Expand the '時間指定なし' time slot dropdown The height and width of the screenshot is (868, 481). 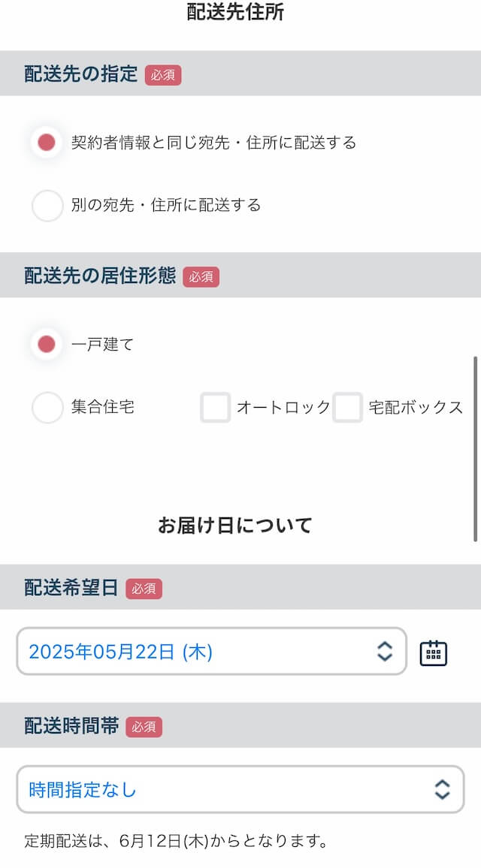coord(225,789)
